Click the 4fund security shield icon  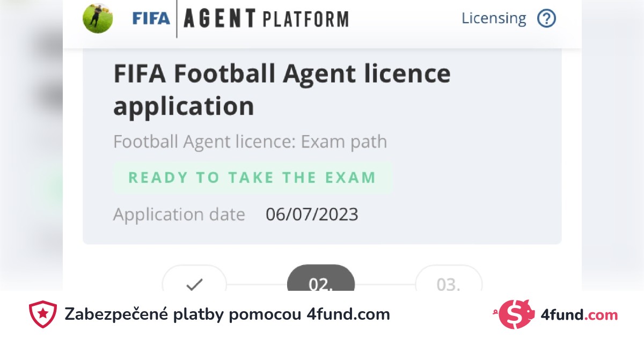coord(43,314)
